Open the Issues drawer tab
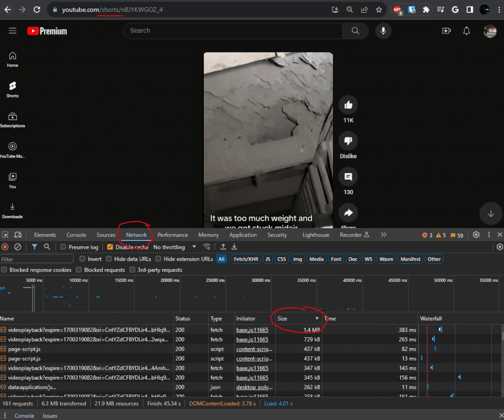The width and height of the screenshot is (504, 420). (50, 416)
